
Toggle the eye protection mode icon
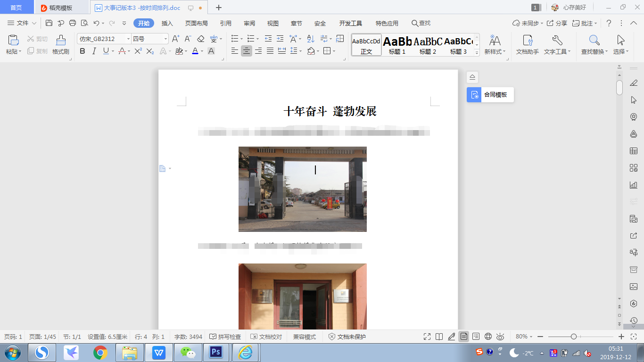click(500, 337)
